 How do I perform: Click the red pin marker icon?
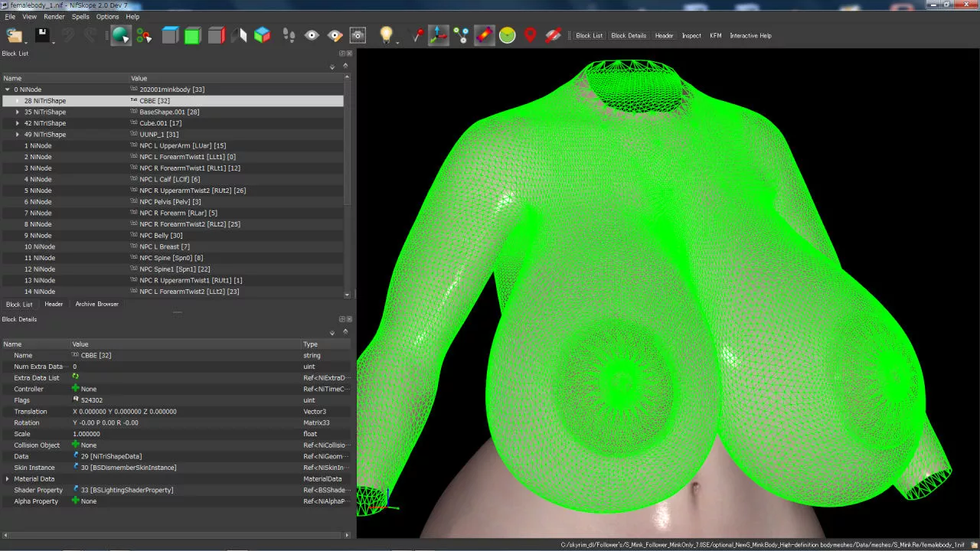coord(417,35)
